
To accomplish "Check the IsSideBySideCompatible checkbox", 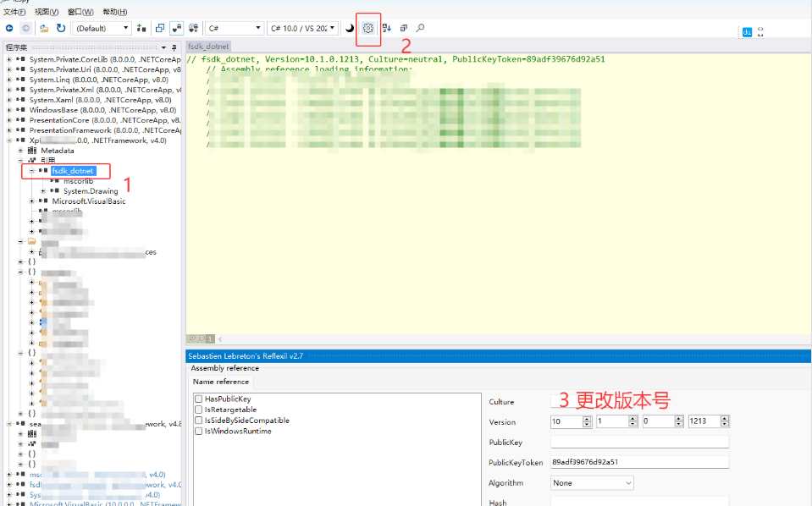I will [198, 420].
